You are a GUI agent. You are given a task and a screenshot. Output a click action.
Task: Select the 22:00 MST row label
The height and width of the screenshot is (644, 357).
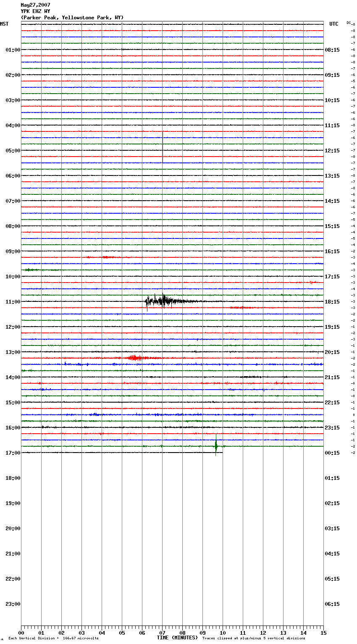point(13,579)
